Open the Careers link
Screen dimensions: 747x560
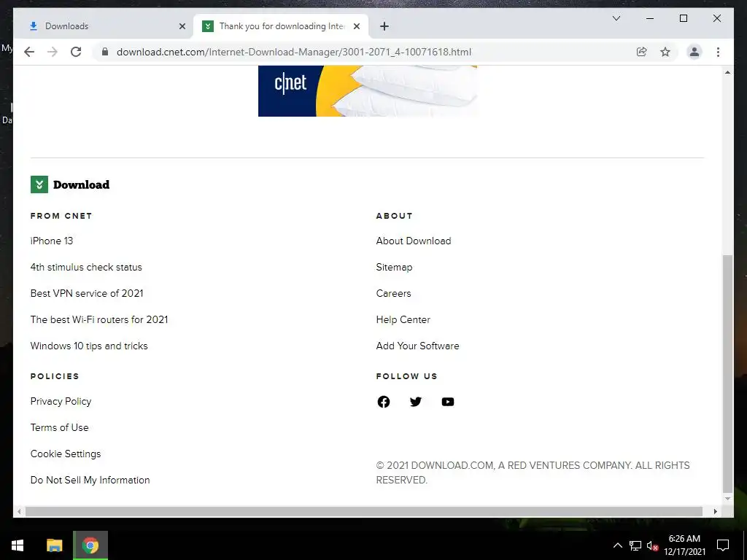click(x=393, y=293)
